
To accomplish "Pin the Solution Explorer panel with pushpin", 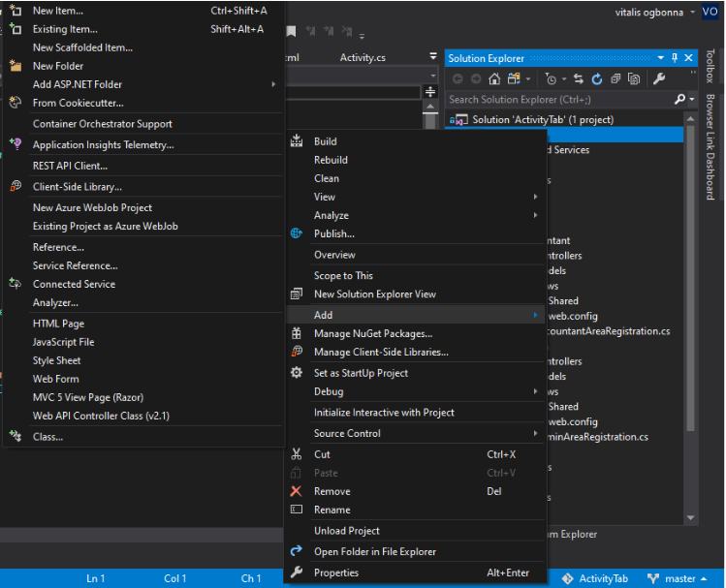I will coord(675,58).
